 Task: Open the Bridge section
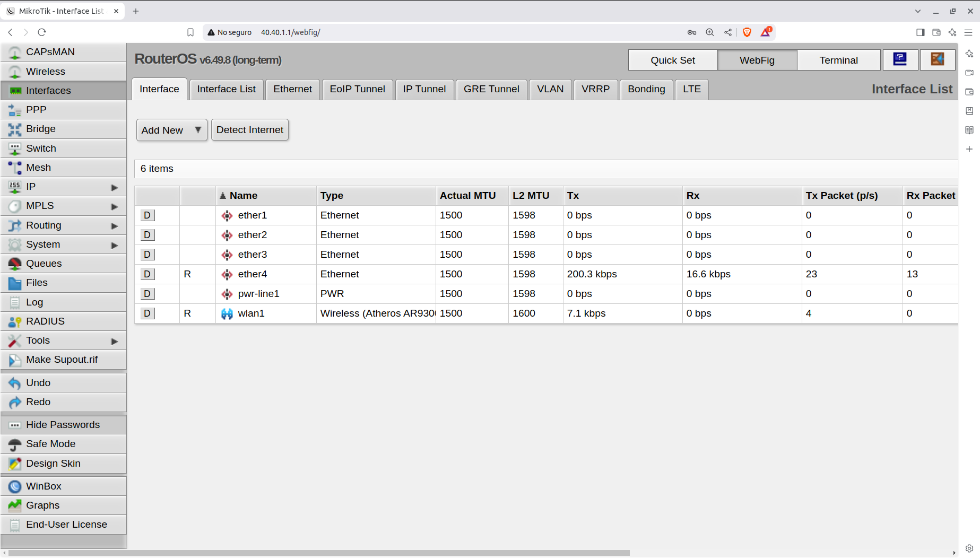point(64,129)
